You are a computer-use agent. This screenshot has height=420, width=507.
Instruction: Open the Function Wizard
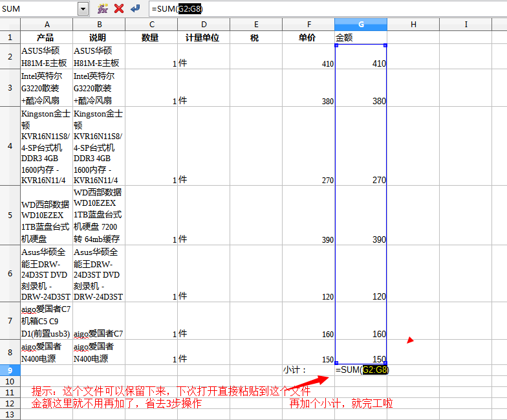102,8
